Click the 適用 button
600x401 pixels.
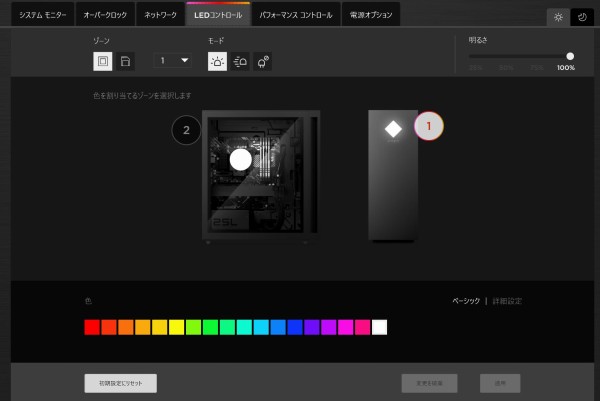[499, 382]
